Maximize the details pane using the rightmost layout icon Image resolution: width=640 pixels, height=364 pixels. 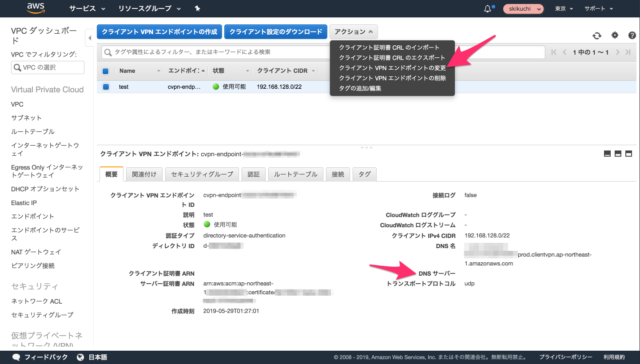629,154
